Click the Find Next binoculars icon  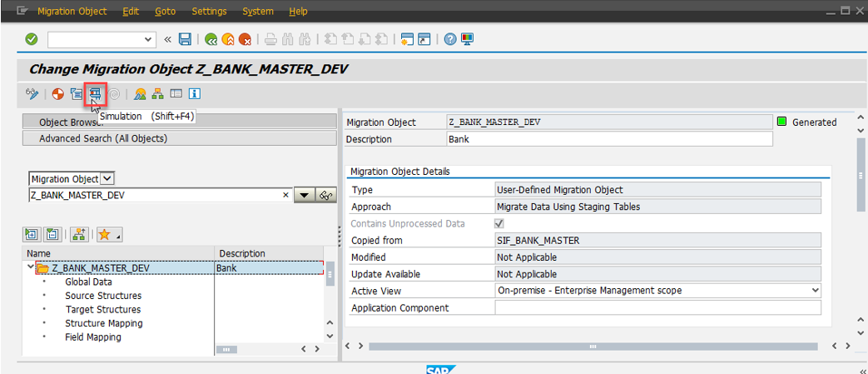304,39
